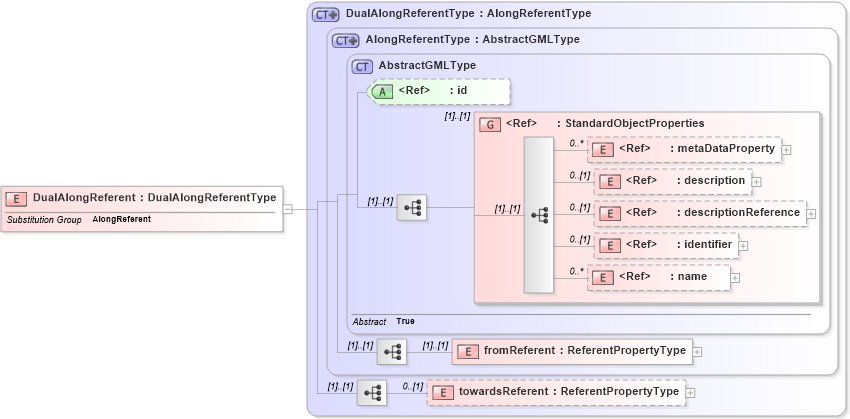Click the name reference label
The height and width of the screenshot is (419, 850).
pyautogui.click(x=663, y=276)
